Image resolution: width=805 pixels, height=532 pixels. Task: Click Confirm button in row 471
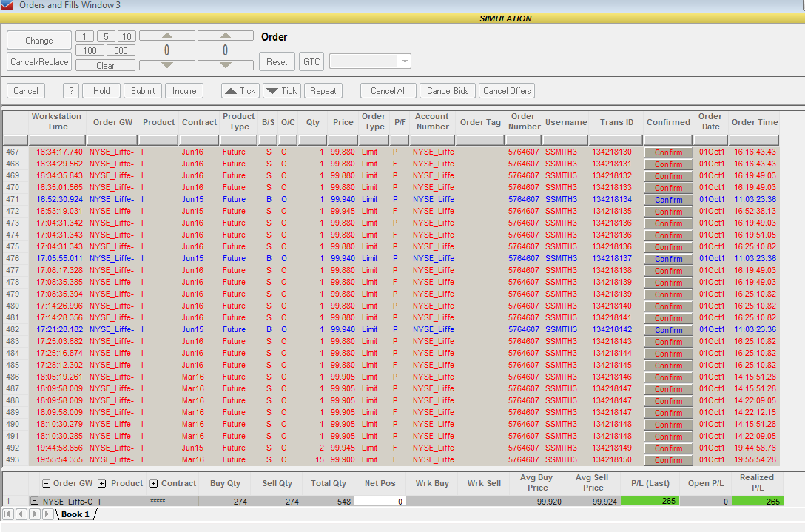[x=668, y=200]
